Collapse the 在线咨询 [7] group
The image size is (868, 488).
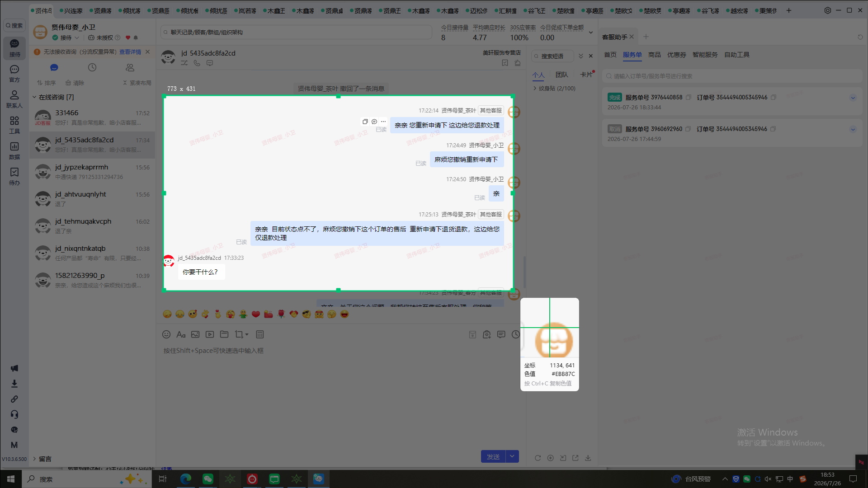(34, 97)
